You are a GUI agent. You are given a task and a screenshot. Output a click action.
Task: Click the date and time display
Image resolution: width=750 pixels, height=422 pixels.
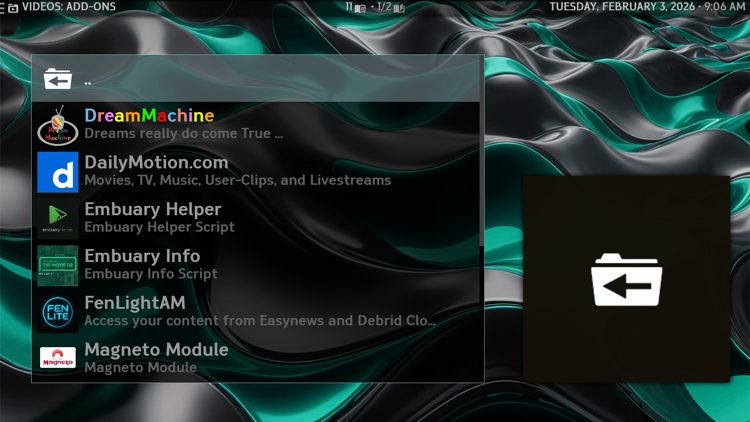[647, 7]
